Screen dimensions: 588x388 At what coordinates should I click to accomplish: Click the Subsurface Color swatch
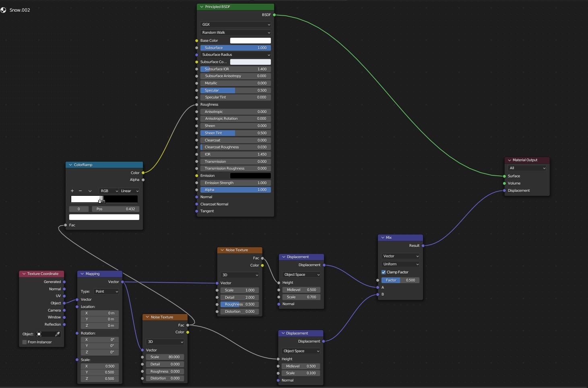click(x=250, y=62)
